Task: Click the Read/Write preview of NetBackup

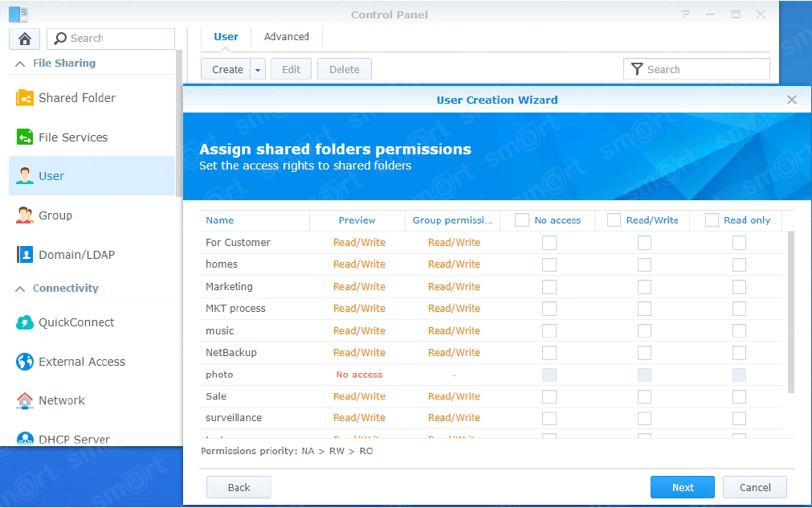Action: (x=359, y=353)
